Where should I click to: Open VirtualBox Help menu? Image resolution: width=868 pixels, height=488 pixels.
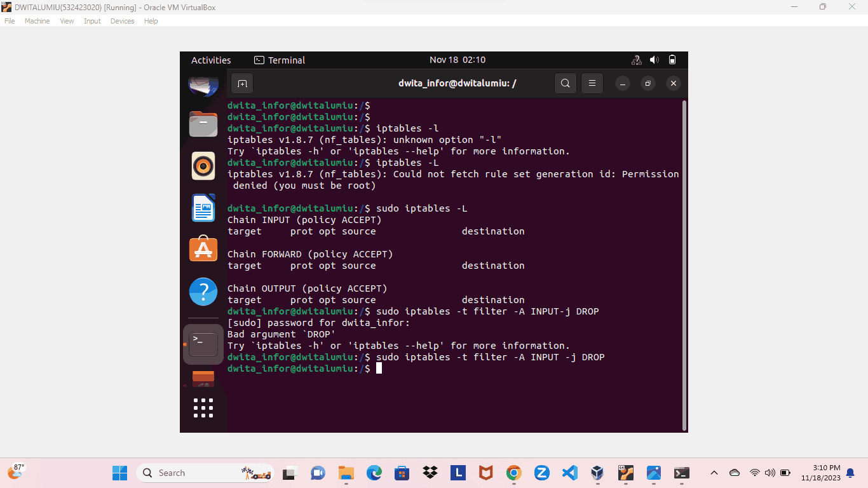click(x=151, y=21)
